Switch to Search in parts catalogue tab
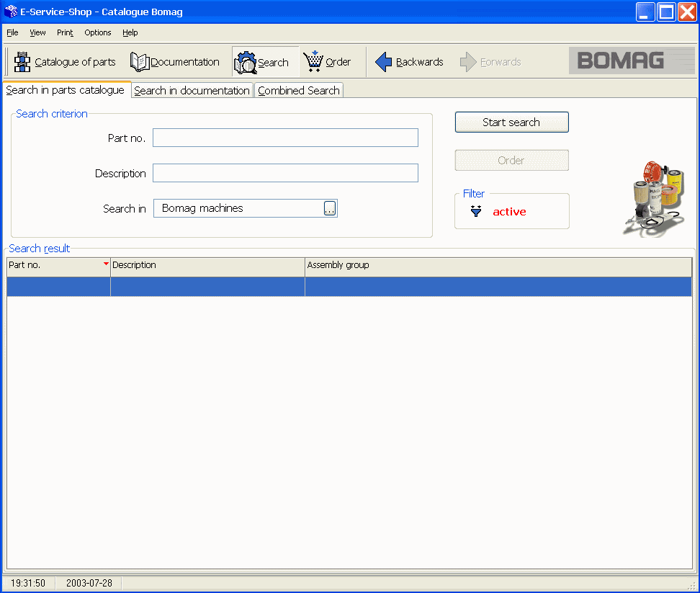Viewport: 700px width, 593px height. (66, 90)
